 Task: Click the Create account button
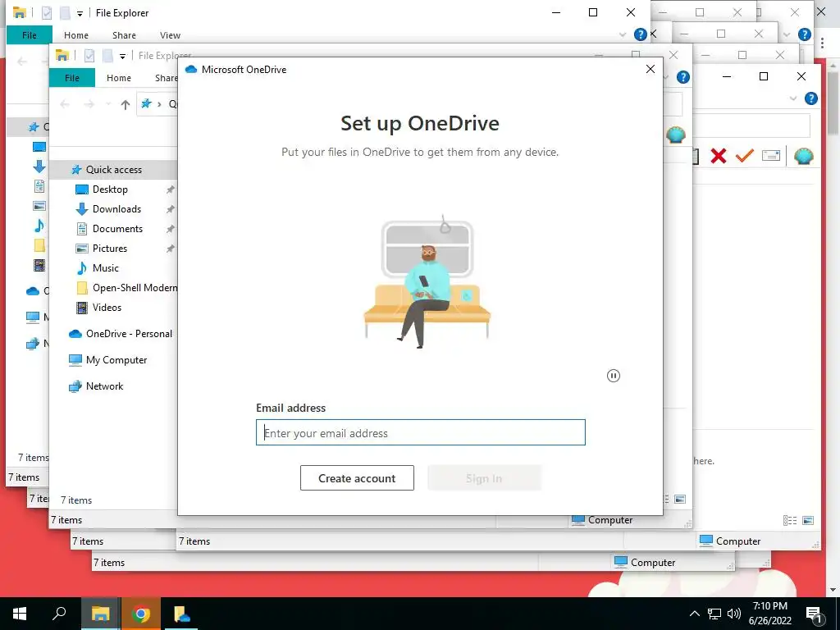[x=357, y=478]
